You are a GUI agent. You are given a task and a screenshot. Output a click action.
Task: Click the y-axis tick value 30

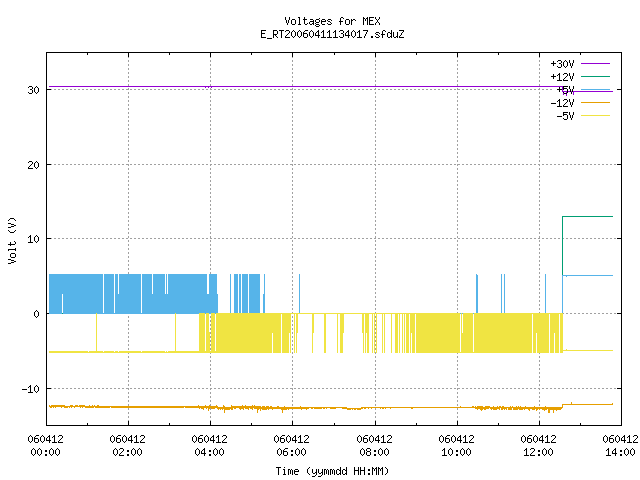(x=33, y=90)
